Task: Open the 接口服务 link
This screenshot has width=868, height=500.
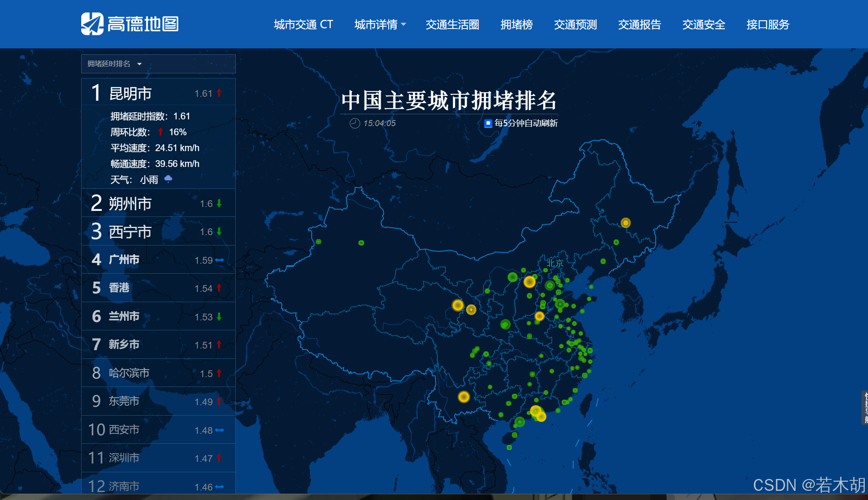Action: point(767,25)
